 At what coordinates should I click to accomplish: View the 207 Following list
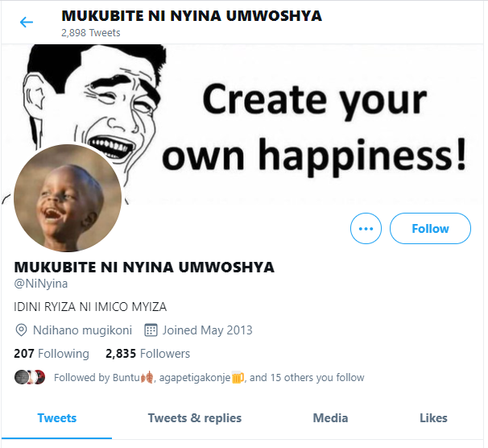(52, 354)
